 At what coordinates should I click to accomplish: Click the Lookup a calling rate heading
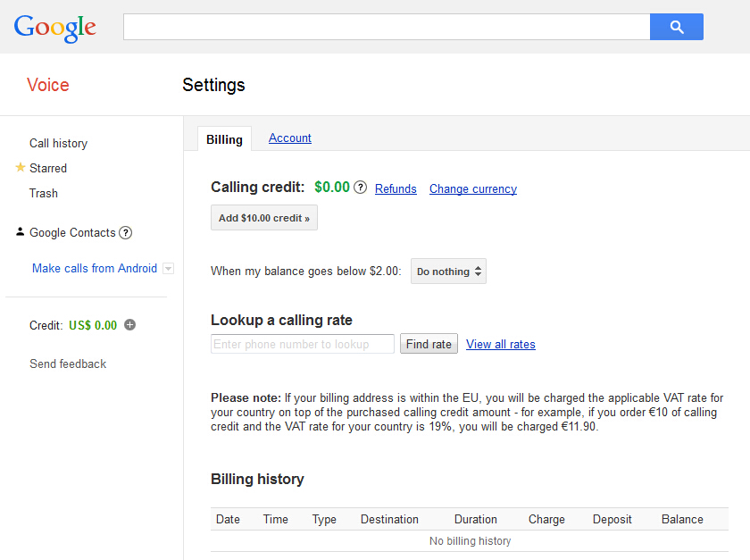(281, 321)
